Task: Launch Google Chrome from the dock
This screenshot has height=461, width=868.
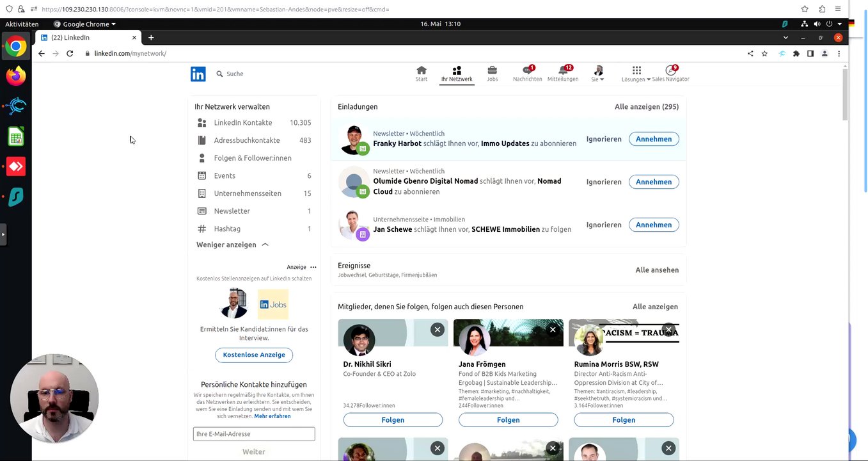Action: (16, 47)
